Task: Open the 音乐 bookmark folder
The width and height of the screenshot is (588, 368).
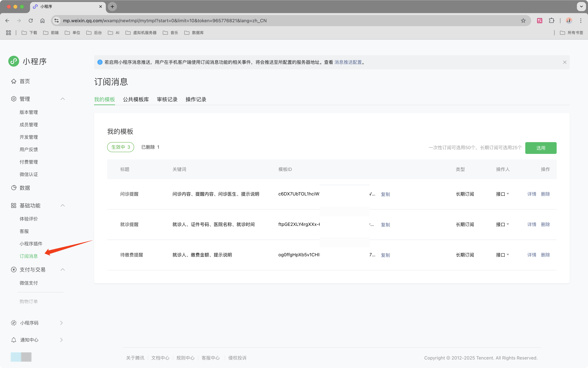Action: 171,33
